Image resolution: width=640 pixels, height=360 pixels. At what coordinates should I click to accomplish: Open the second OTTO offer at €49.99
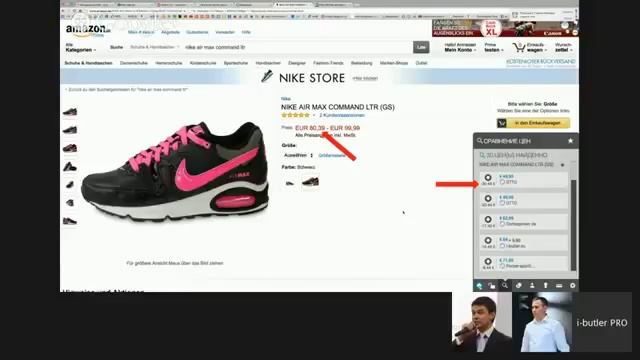pos(524,200)
